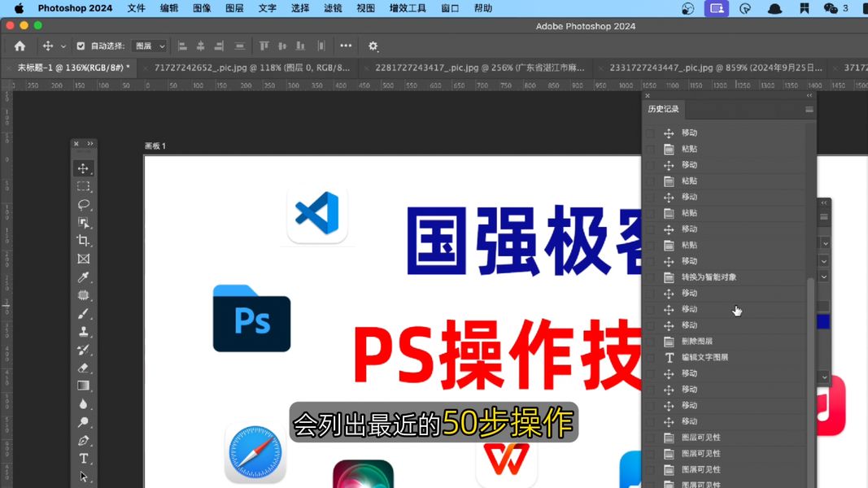Align vertical centers in options bar
The width and height of the screenshot is (868, 488).
pyautogui.click(x=282, y=46)
